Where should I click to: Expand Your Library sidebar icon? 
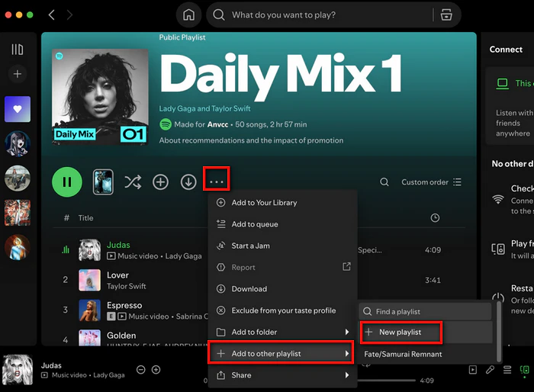tap(18, 50)
